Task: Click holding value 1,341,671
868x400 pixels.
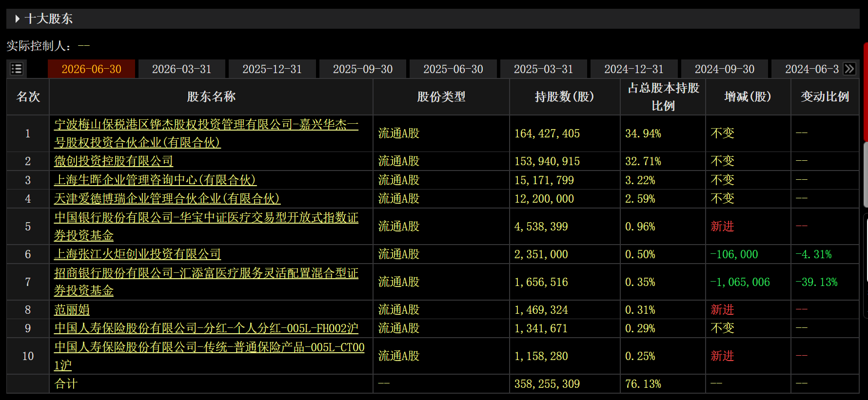Action: (x=541, y=328)
